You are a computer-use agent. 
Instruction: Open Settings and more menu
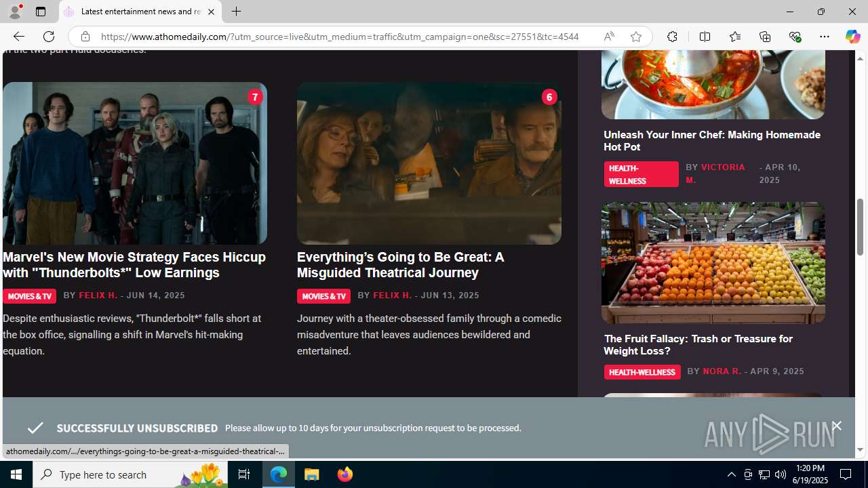[x=825, y=37]
